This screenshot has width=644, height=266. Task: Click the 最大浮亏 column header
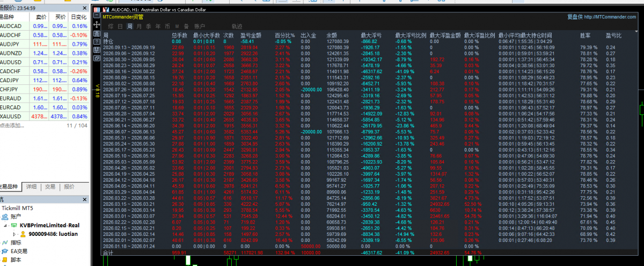click(371, 35)
